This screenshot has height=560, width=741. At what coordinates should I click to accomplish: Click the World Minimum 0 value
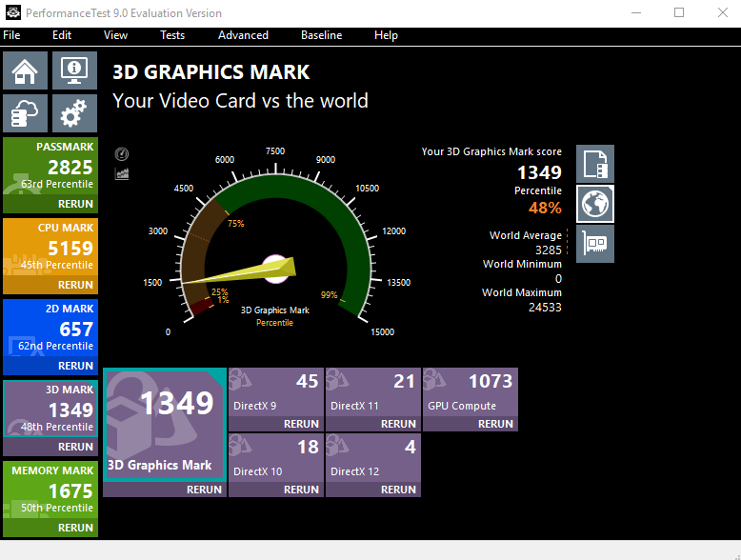point(558,279)
